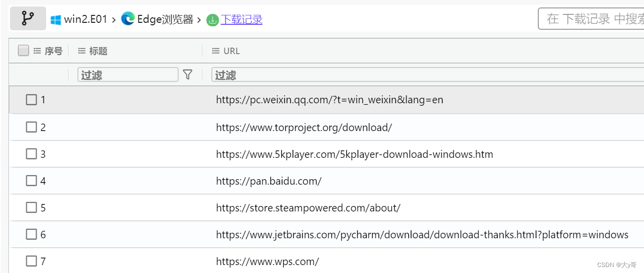Click list icon beside the 标题 column header
The width and height of the screenshot is (644, 273).
tap(82, 51)
